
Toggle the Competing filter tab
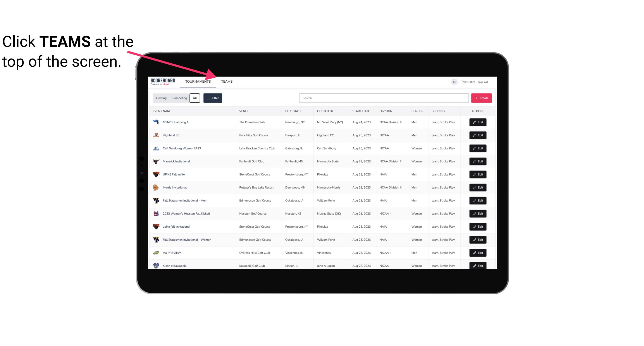[x=179, y=98]
